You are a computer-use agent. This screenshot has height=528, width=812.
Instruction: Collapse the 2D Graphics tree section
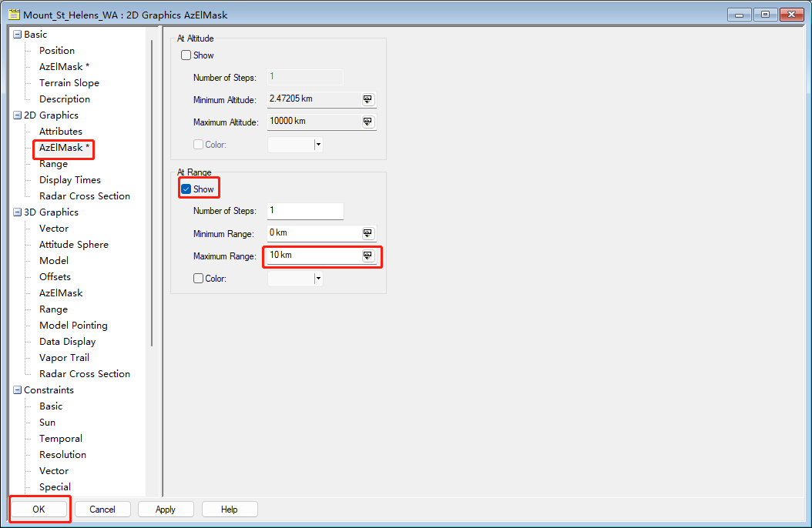pyautogui.click(x=18, y=115)
